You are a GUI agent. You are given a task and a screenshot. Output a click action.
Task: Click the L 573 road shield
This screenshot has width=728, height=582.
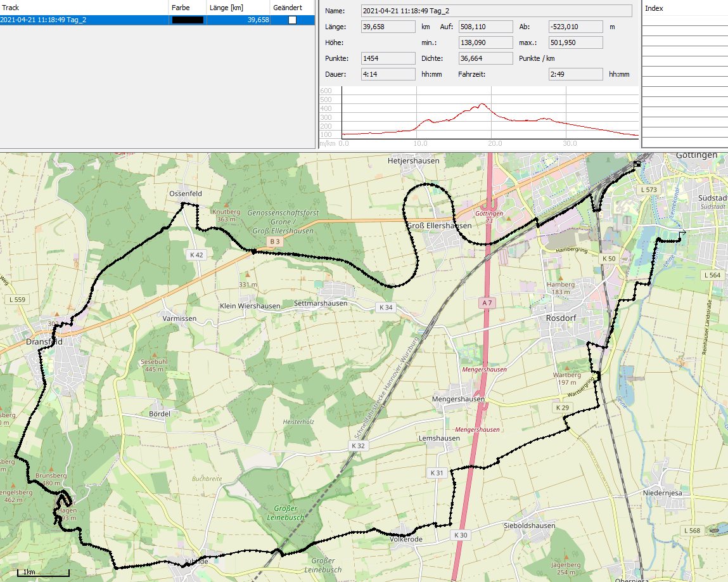(x=649, y=190)
